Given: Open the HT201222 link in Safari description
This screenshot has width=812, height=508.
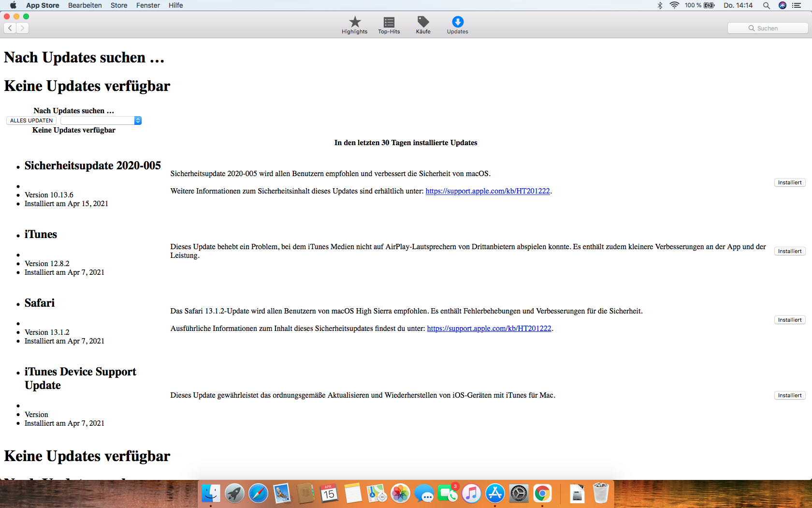Looking at the screenshot, I should pyautogui.click(x=489, y=329).
